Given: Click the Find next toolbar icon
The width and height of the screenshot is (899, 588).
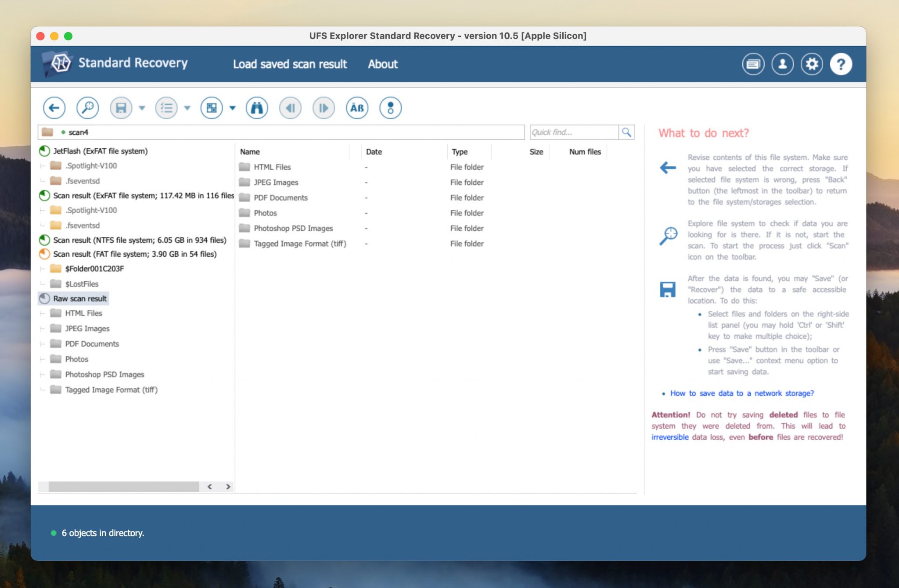Looking at the screenshot, I should (324, 108).
